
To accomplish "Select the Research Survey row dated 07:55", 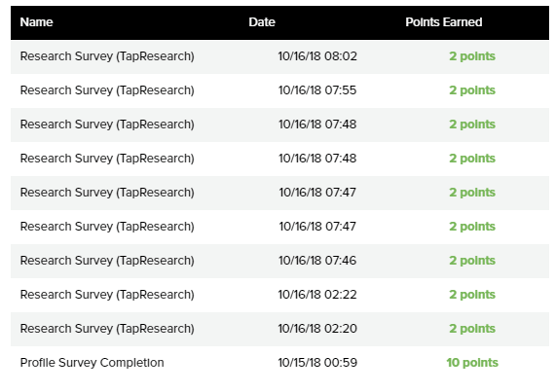I will (279, 90).
